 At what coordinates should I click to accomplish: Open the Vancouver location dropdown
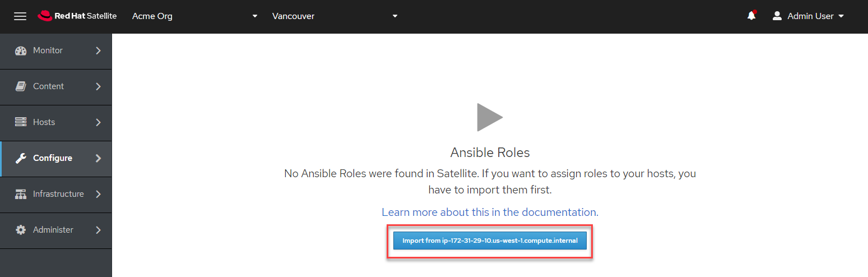coord(335,16)
